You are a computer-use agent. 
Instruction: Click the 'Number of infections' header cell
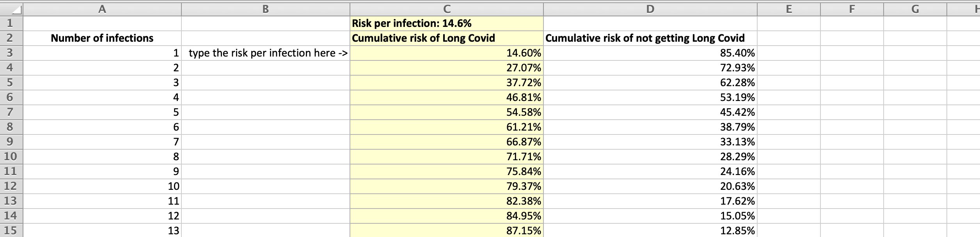click(102, 38)
